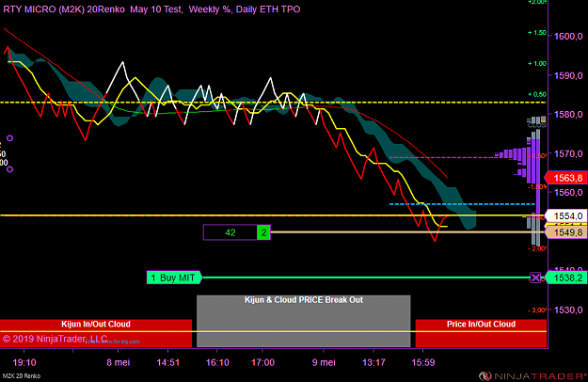Viewport: 588px width, 382px height.
Task: Click the magenta dashed level line near 1569
Action: point(442,157)
